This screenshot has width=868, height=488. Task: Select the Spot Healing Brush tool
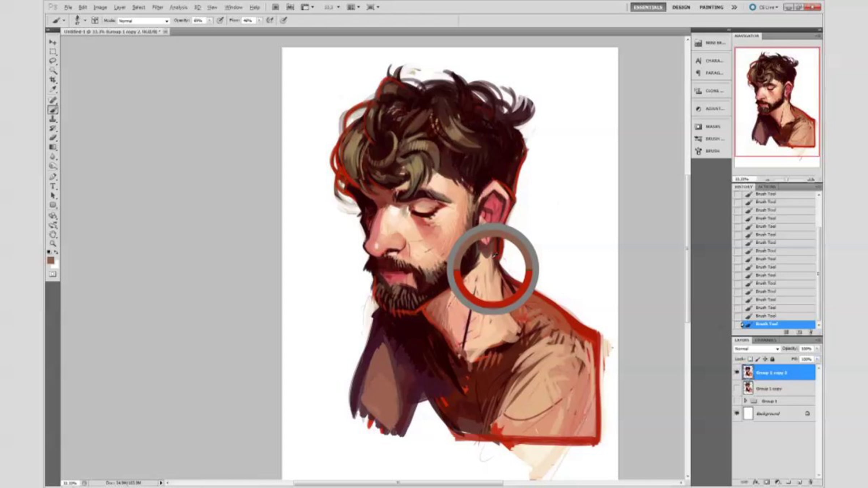(x=53, y=100)
